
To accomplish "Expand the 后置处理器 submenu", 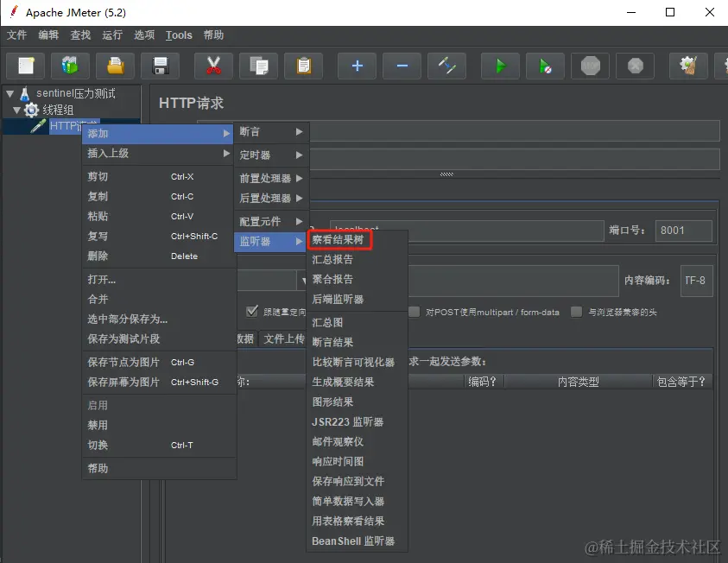I will pos(271,199).
